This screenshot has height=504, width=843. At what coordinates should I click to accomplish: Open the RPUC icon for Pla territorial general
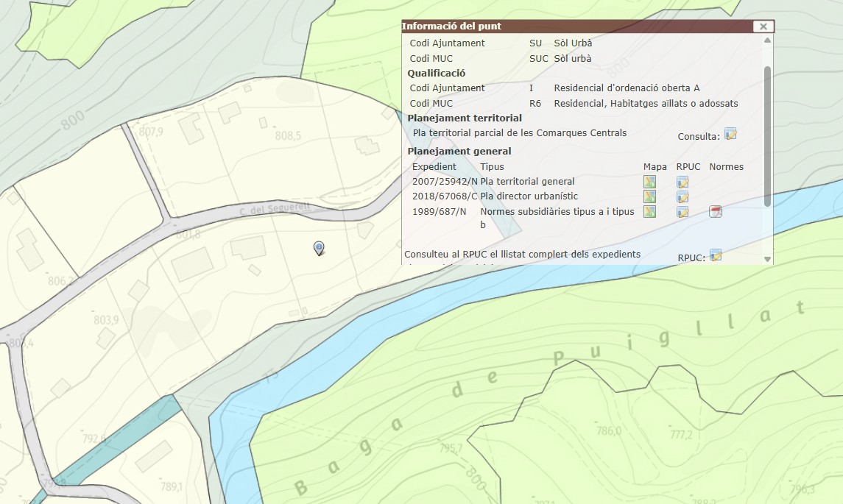pos(682,182)
